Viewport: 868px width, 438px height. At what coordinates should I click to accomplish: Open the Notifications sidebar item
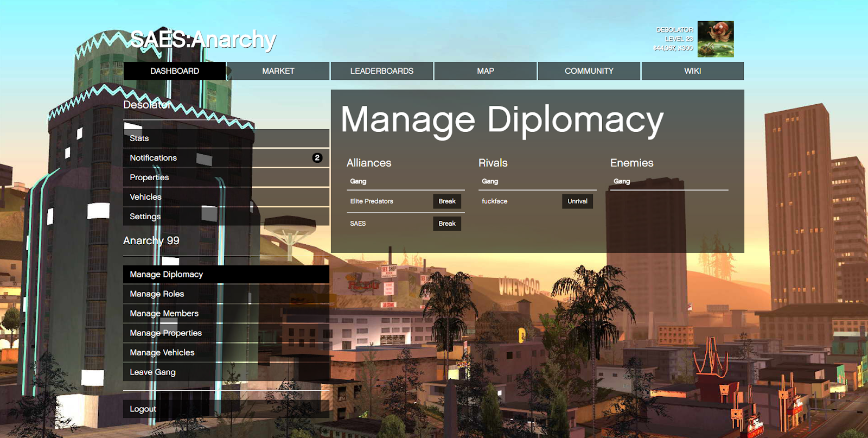pyautogui.click(x=226, y=158)
